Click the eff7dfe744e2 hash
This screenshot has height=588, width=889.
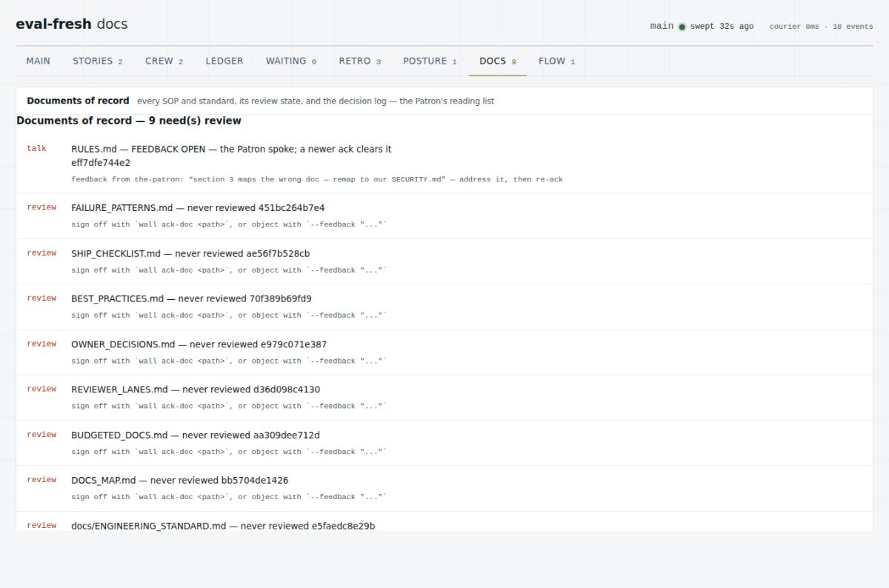(x=101, y=162)
